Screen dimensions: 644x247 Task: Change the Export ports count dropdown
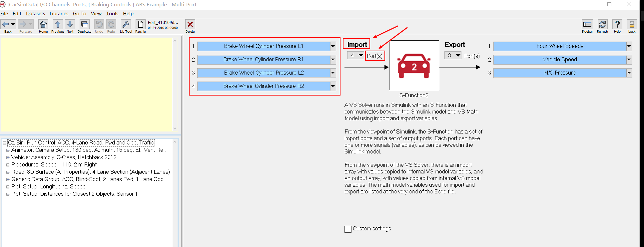(453, 55)
